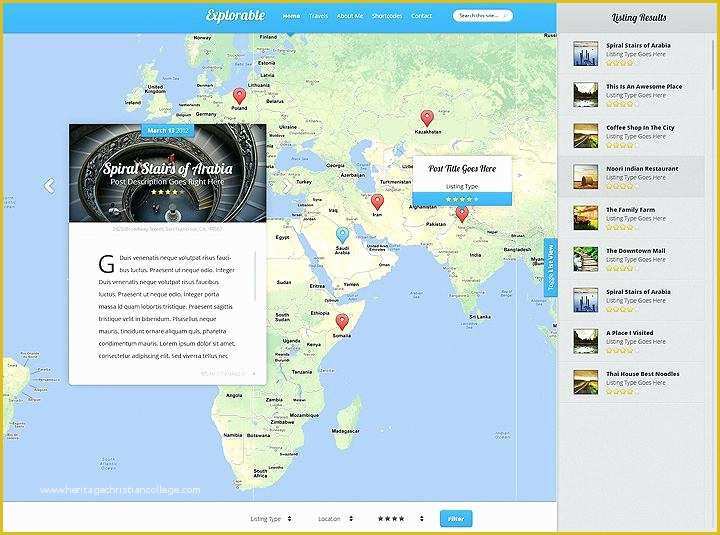Click the Filter button
Screen dimensions: 720x535
[x=456, y=518]
